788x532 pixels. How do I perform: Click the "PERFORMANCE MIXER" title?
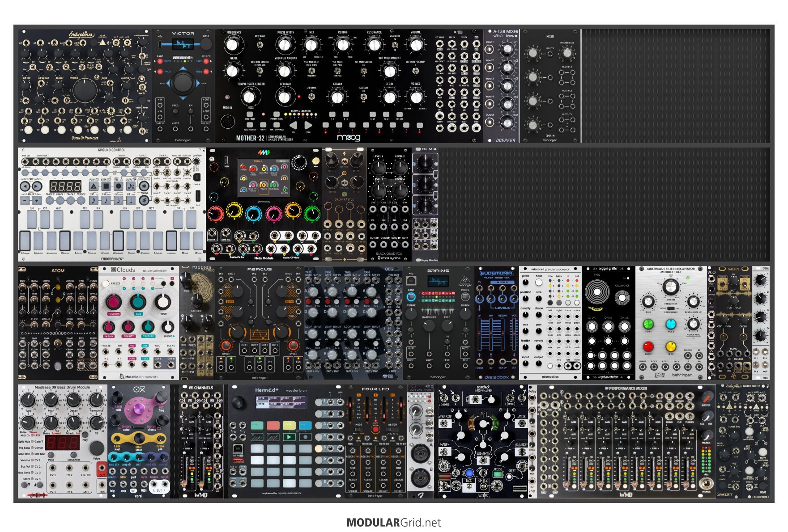click(628, 388)
